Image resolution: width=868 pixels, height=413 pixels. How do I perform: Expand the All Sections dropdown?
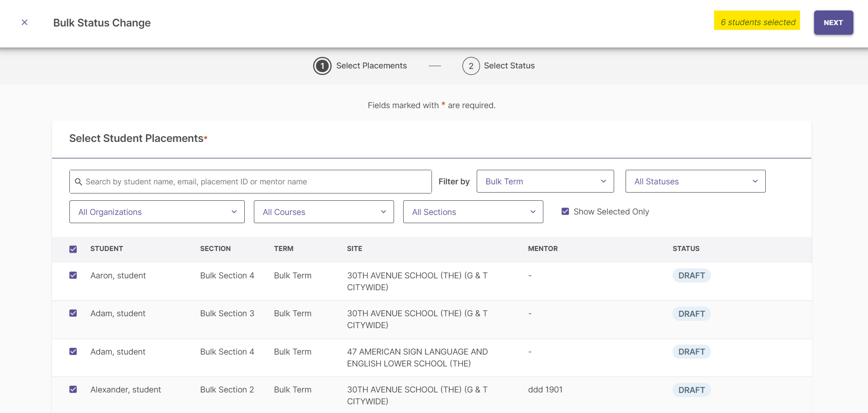[473, 211]
